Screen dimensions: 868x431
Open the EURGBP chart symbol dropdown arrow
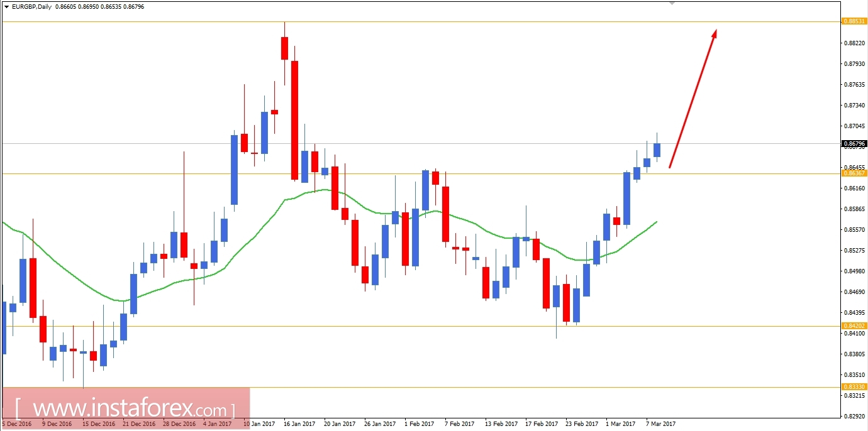coord(5,7)
